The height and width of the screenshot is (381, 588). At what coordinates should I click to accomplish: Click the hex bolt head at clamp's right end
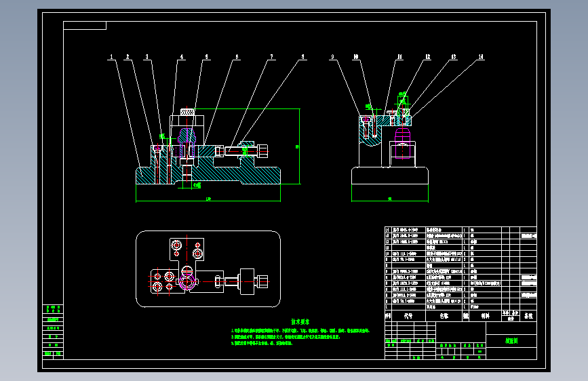pyautogui.click(x=262, y=151)
